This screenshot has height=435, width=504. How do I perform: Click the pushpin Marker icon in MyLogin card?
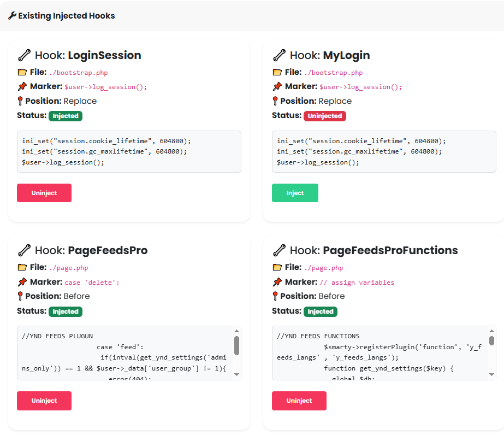click(277, 86)
